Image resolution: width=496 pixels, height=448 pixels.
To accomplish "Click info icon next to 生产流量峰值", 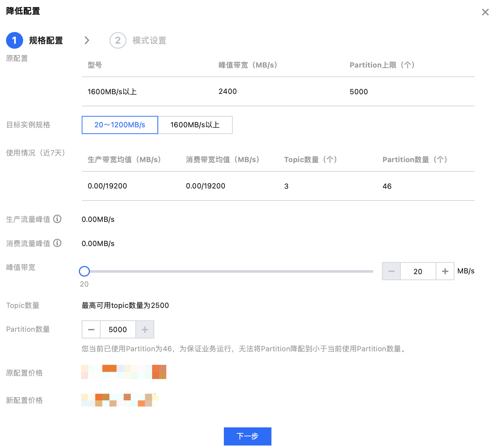I will coord(57,219).
